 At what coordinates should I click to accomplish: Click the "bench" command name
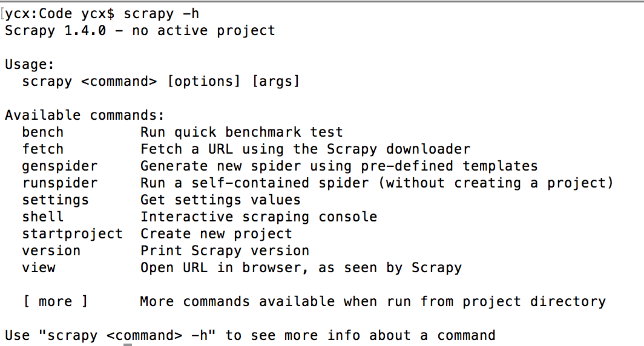(43, 132)
